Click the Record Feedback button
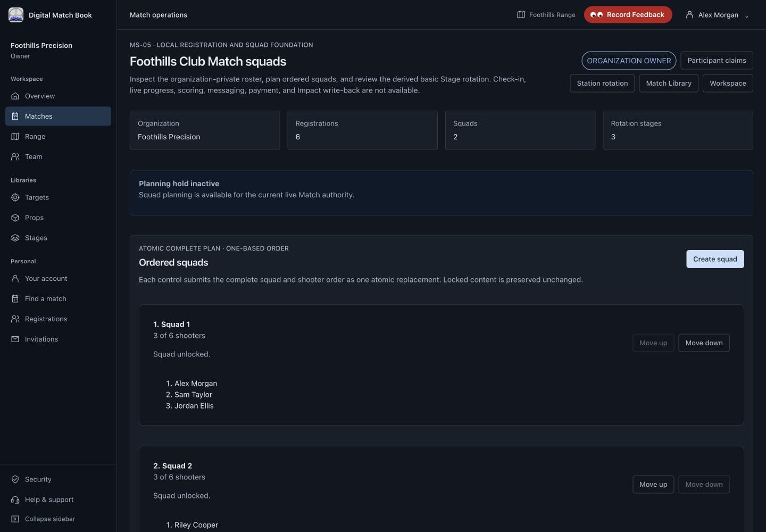The width and height of the screenshot is (766, 532). click(x=628, y=15)
